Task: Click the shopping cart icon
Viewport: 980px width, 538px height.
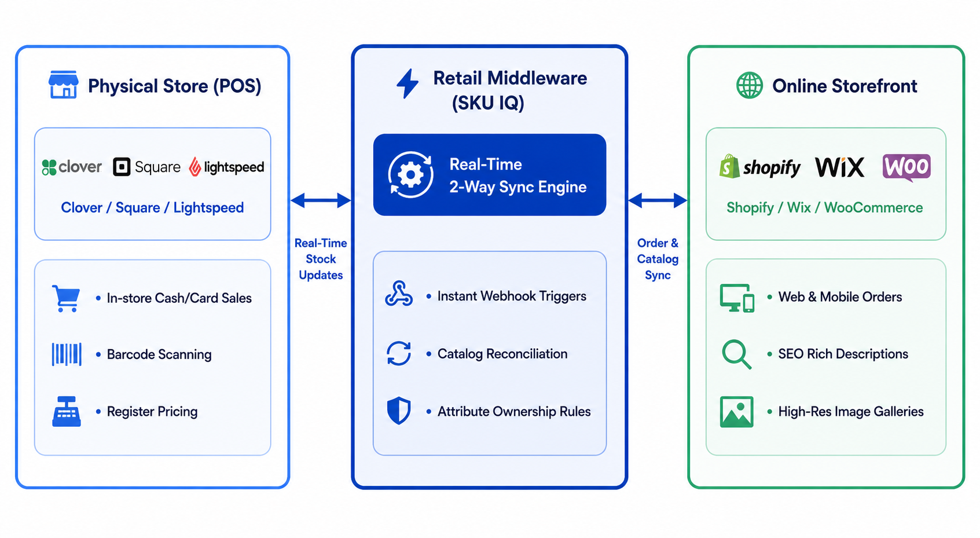Action: pyautogui.click(x=66, y=298)
